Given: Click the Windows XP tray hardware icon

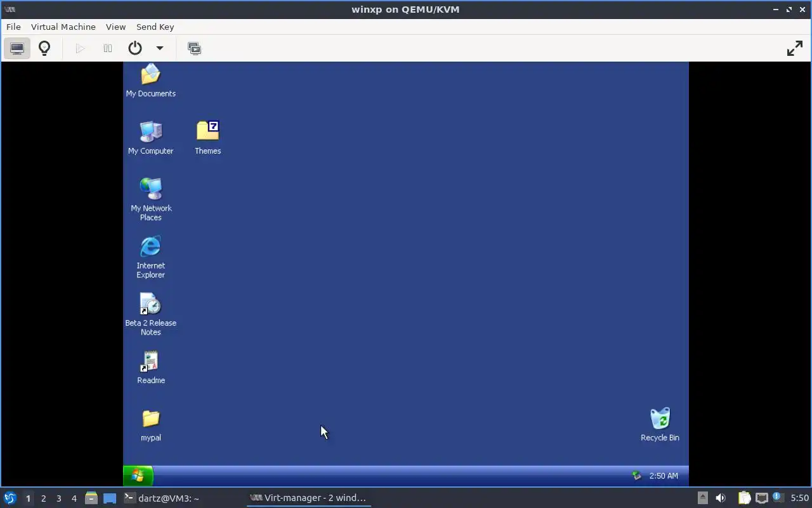Looking at the screenshot, I should coord(636,476).
